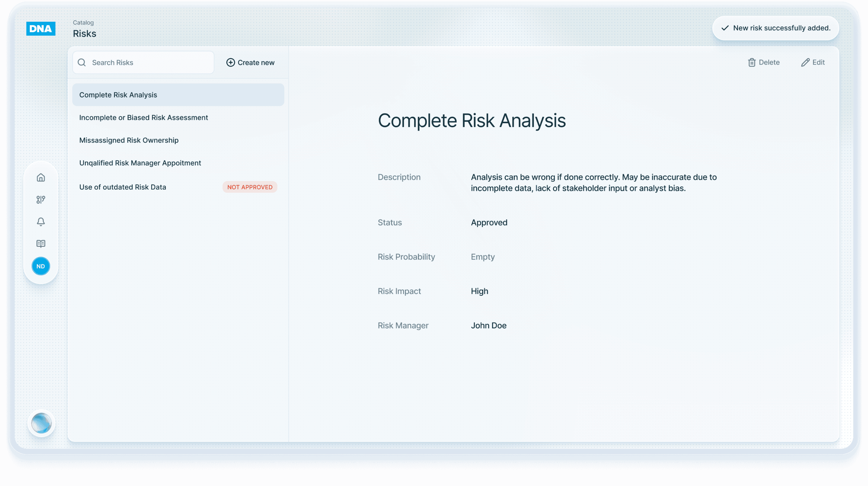The height and width of the screenshot is (486, 868).
Task: Click the pencil Edit button
Action: point(813,62)
